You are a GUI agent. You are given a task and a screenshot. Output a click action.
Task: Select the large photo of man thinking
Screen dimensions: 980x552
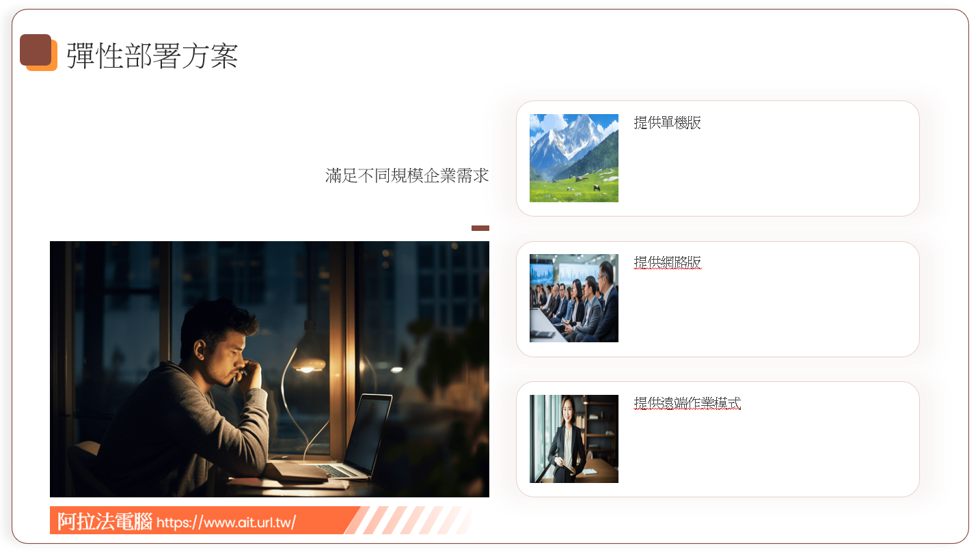point(269,369)
